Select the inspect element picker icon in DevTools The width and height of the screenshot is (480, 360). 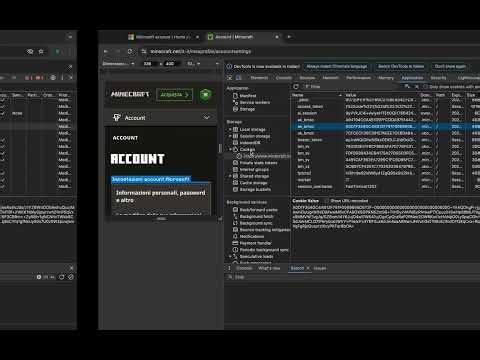point(229,78)
